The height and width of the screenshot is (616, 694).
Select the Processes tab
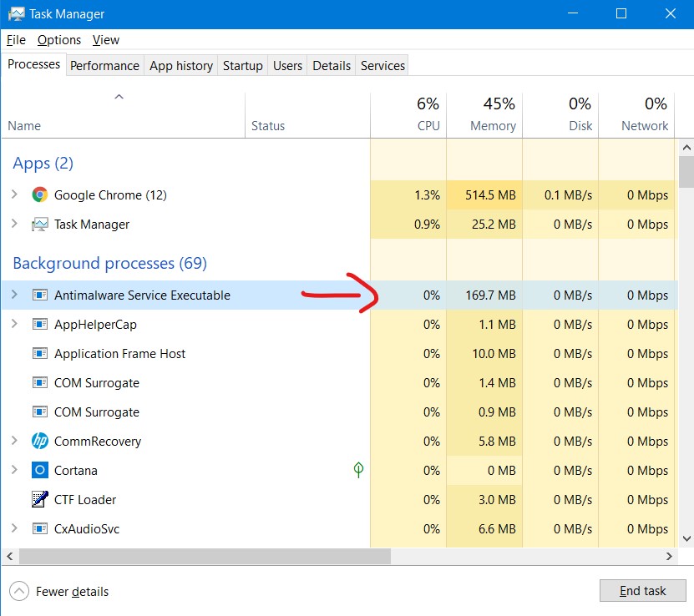coord(33,64)
